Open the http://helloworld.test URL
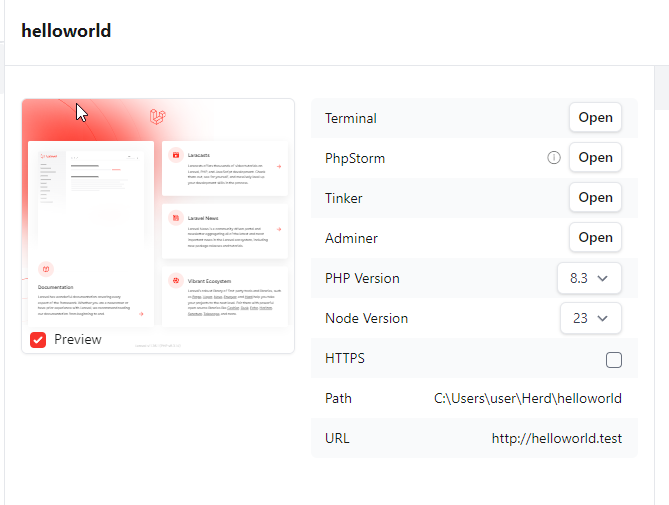This screenshot has height=505, width=669. coord(557,438)
